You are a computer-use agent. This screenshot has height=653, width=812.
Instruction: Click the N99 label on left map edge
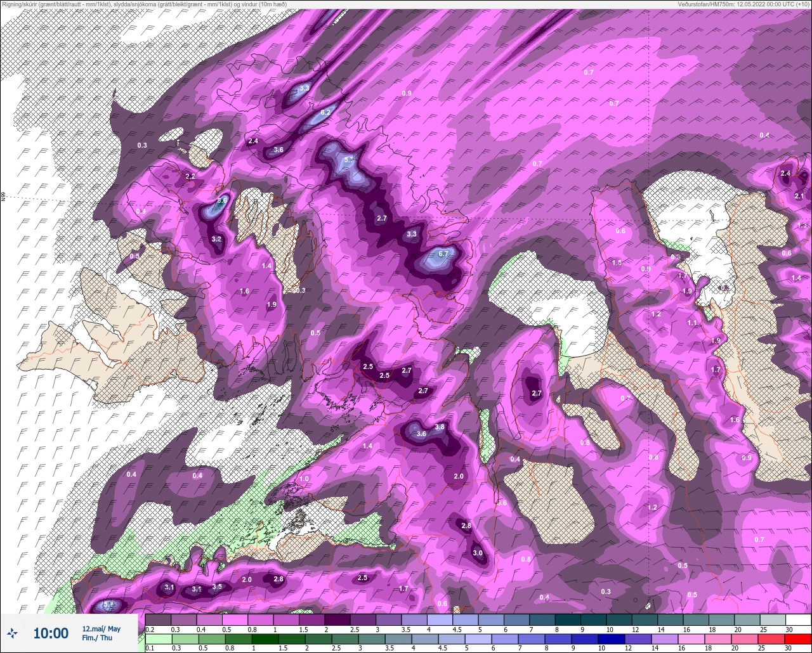pos(3,197)
